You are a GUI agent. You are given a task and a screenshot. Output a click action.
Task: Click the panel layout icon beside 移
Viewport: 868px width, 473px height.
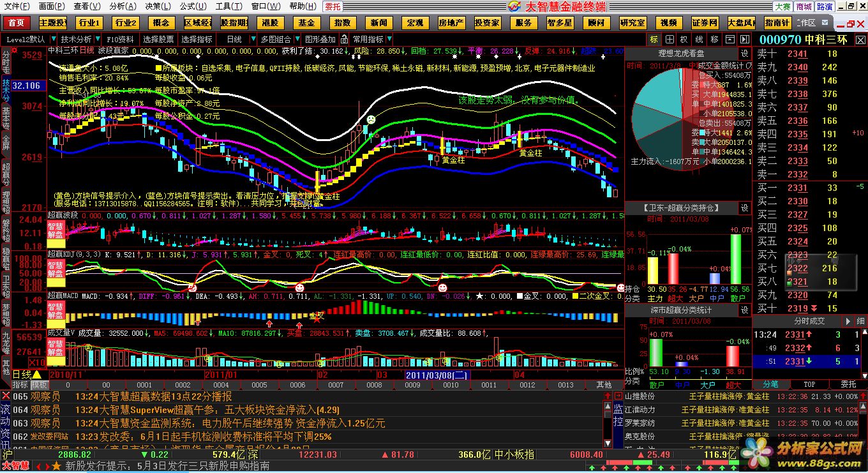[x=729, y=39]
